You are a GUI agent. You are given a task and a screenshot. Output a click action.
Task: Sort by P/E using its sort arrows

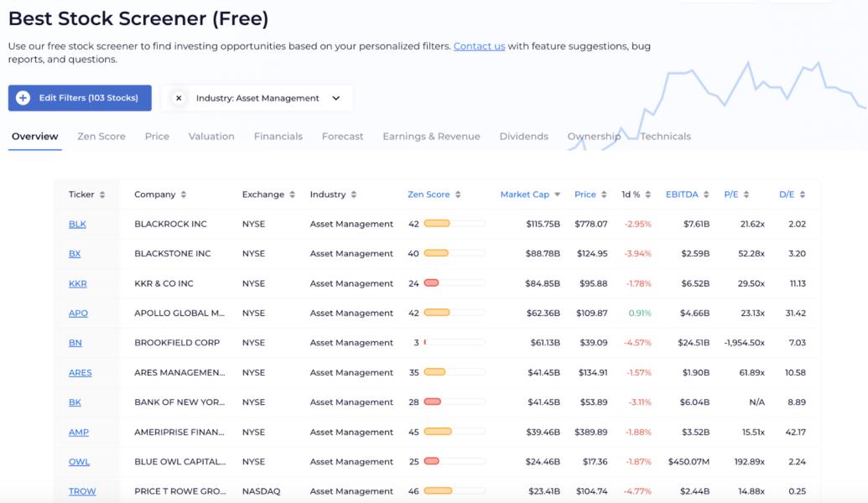(746, 194)
